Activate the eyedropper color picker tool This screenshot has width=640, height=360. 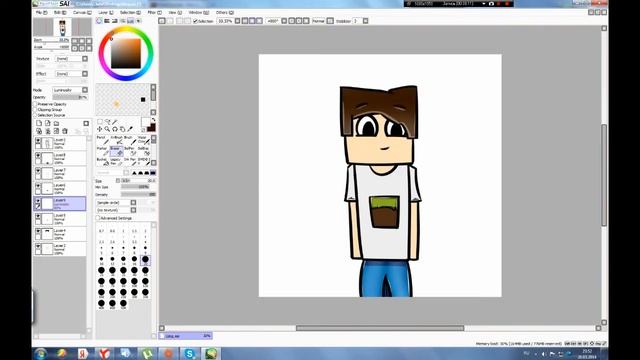[130, 129]
